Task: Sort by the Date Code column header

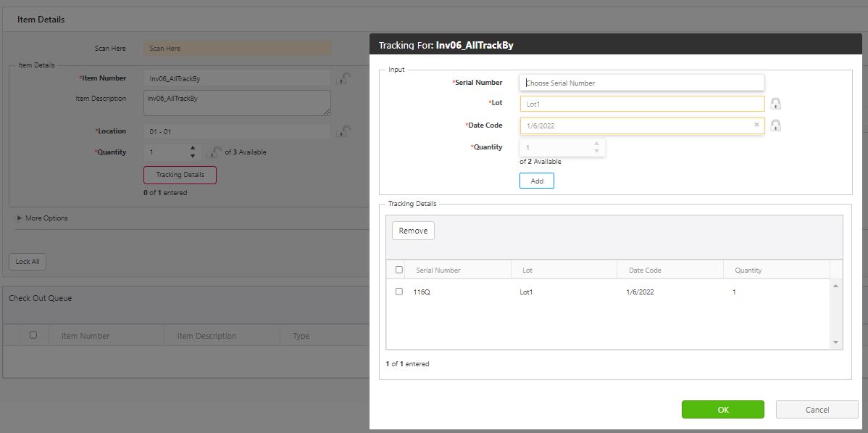Action: (x=644, y=270)
